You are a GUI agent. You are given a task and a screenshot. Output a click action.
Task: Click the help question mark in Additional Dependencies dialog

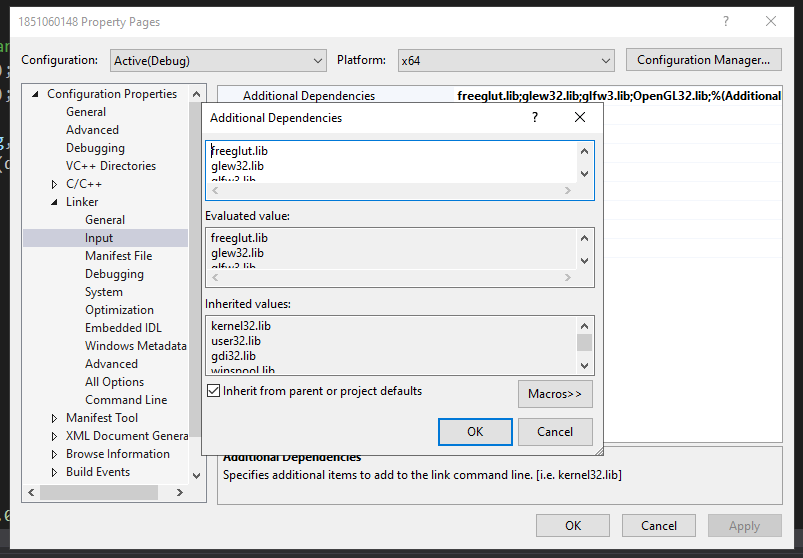535,118
